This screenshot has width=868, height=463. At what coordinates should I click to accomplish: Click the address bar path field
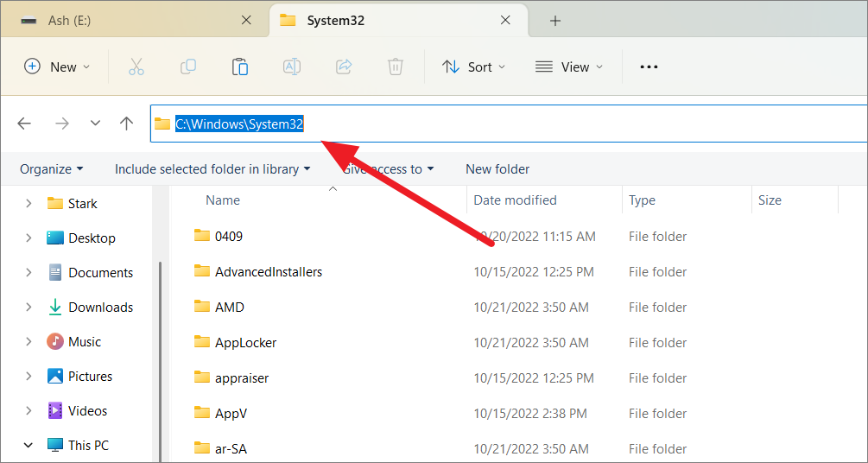[510, 124]
